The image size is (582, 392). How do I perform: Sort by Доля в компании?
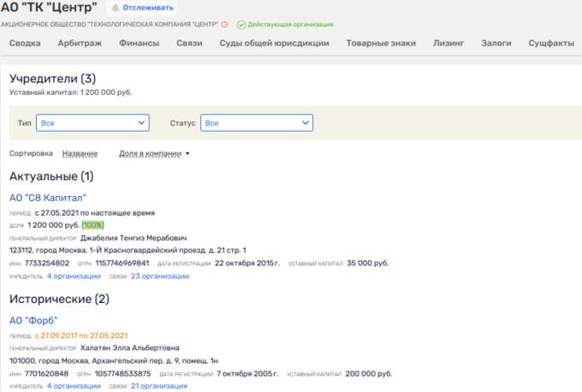click(150, 153)
